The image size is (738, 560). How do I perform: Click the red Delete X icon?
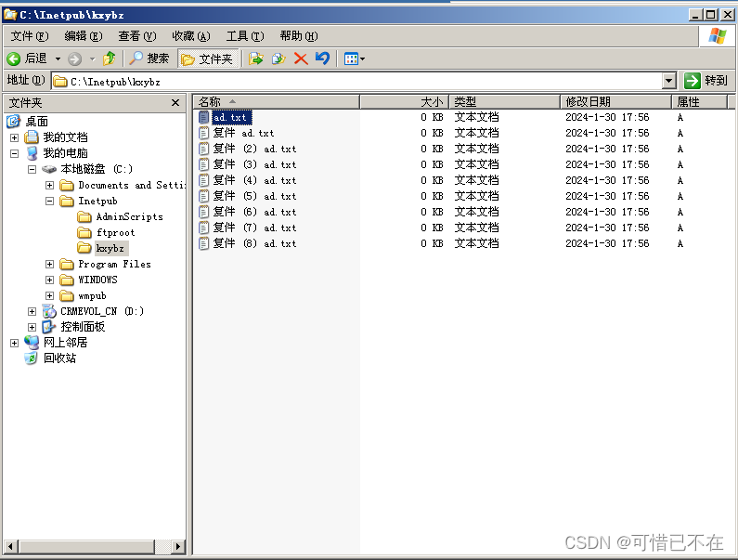tap(301, 59)
